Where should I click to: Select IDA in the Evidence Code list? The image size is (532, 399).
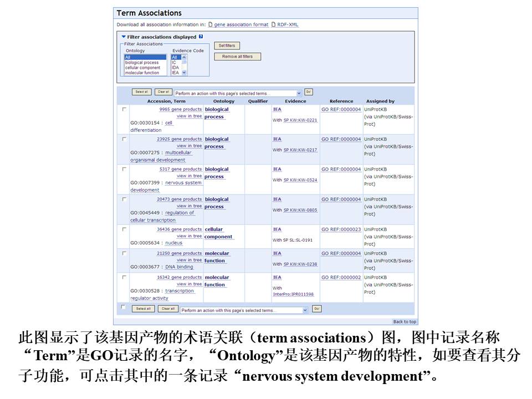175,68
